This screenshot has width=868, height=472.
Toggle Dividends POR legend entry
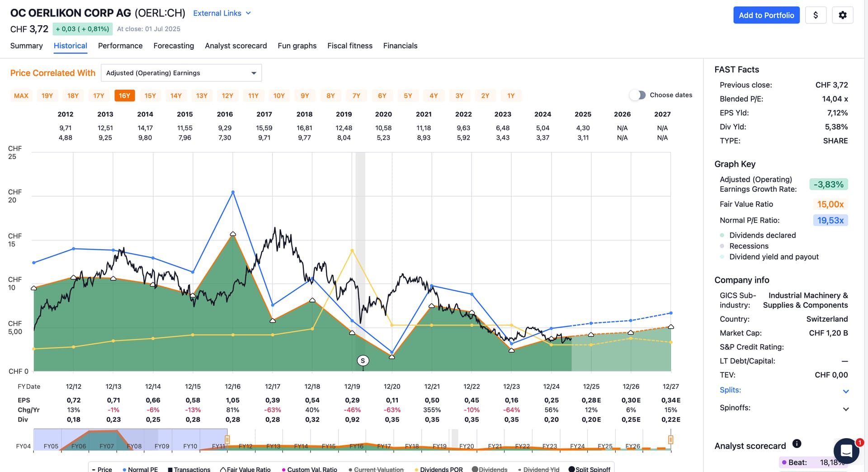point(439,469)
